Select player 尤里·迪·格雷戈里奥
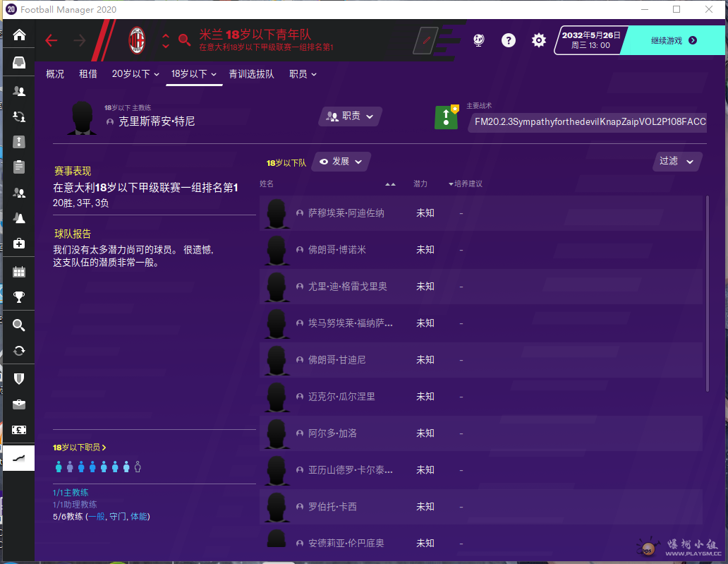Image resolution: width=728 pixels, height=564 pixels. (x=348, y=287)
